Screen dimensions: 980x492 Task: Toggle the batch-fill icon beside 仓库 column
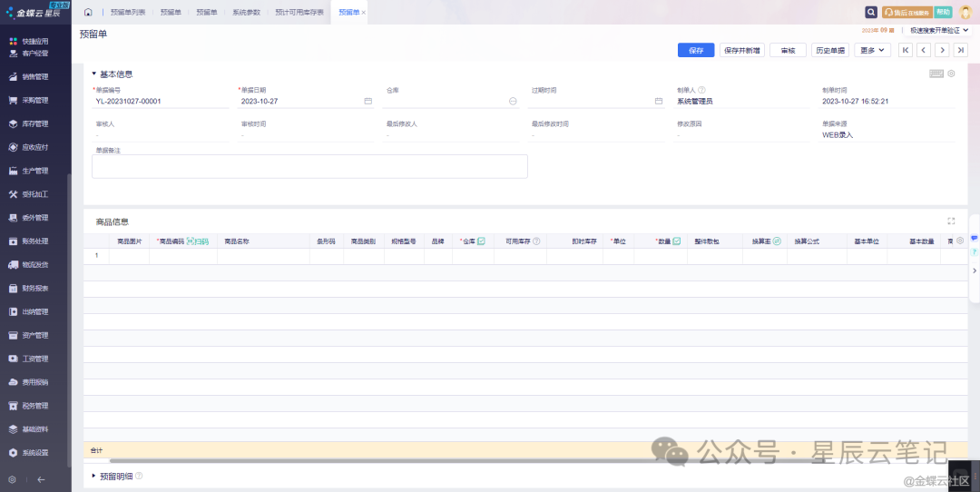coord(481,241)
